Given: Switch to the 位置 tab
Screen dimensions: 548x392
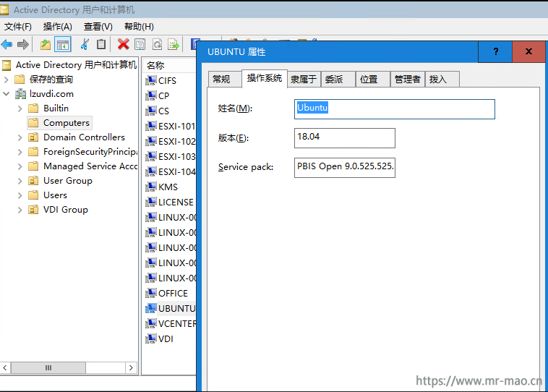Looking at the screenshot, I should [373, 80].
